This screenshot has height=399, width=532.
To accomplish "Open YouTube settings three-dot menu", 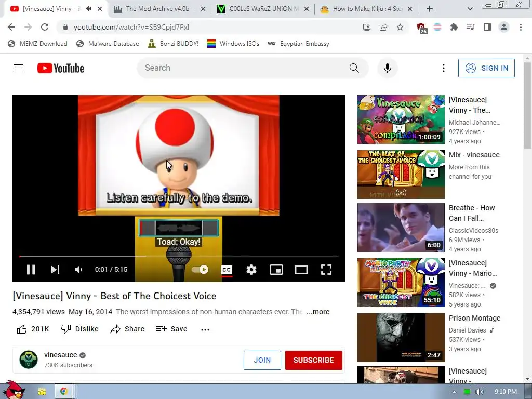I will 444,68.
